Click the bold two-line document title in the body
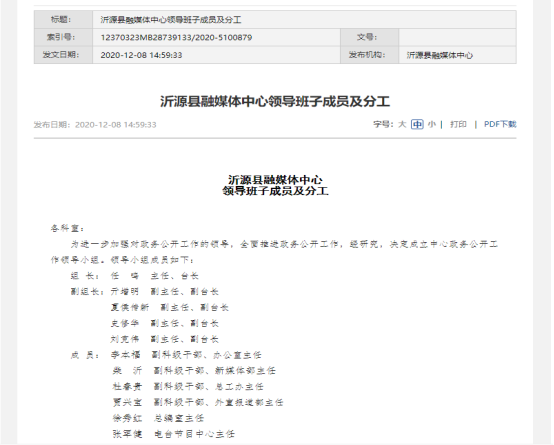 click(x=275, y=186)
